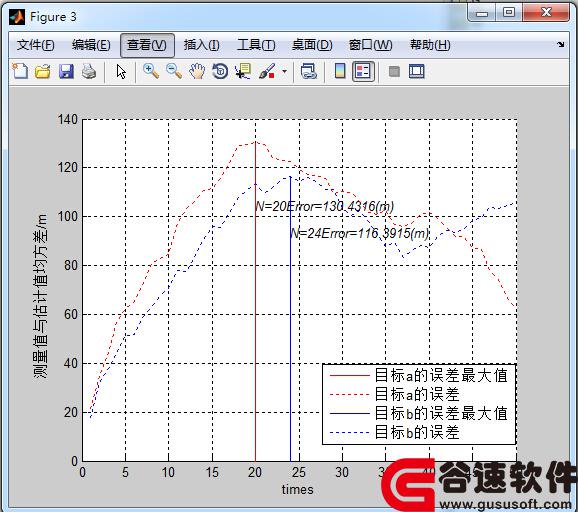Activate the Zoom In magnifier tool
The image size is (578, 512).
coord(151,71)
